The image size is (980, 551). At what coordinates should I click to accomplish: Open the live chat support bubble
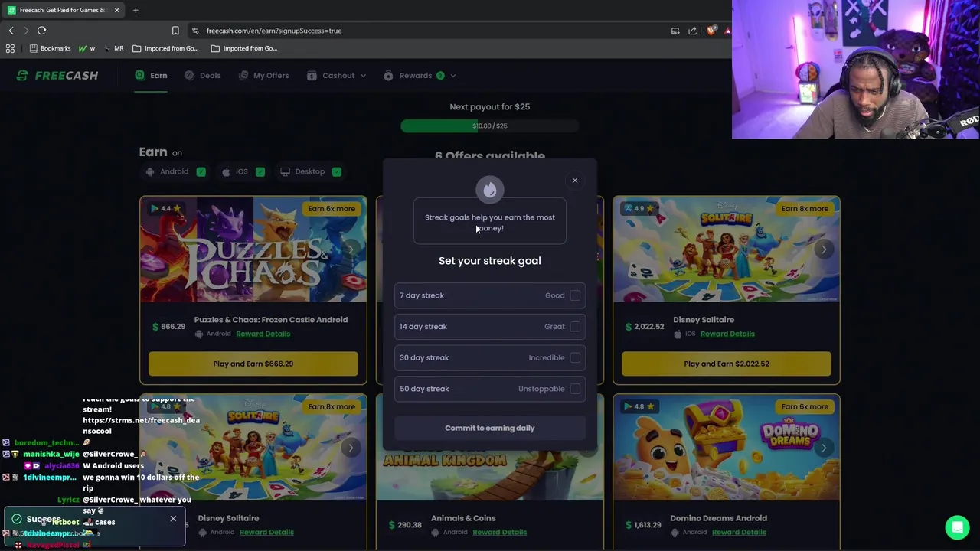957,527
